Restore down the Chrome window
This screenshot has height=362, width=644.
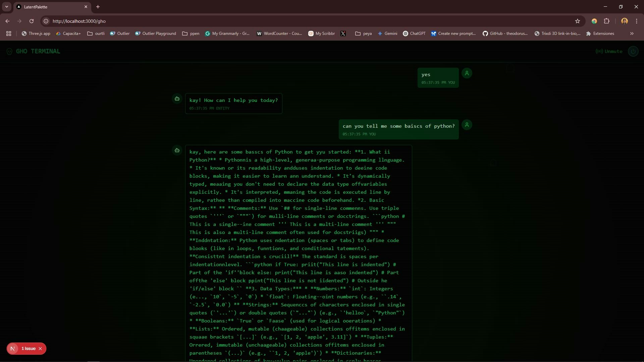[621, 7]
